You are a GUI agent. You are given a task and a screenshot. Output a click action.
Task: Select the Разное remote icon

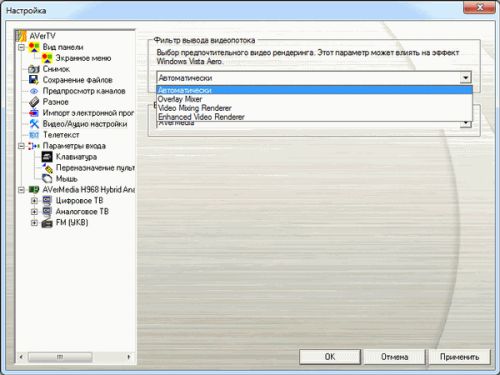[34, 102]
